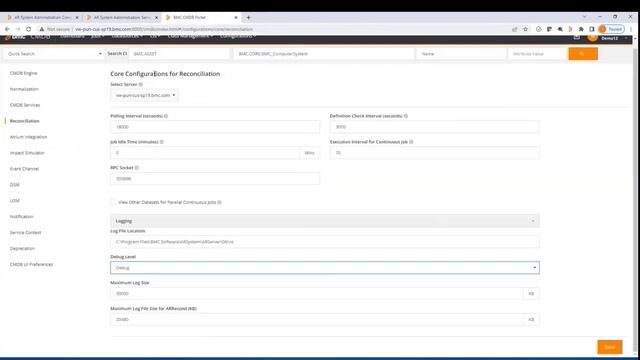Click the browser forward arrow

pyautogui.click(x=18, y=29)
